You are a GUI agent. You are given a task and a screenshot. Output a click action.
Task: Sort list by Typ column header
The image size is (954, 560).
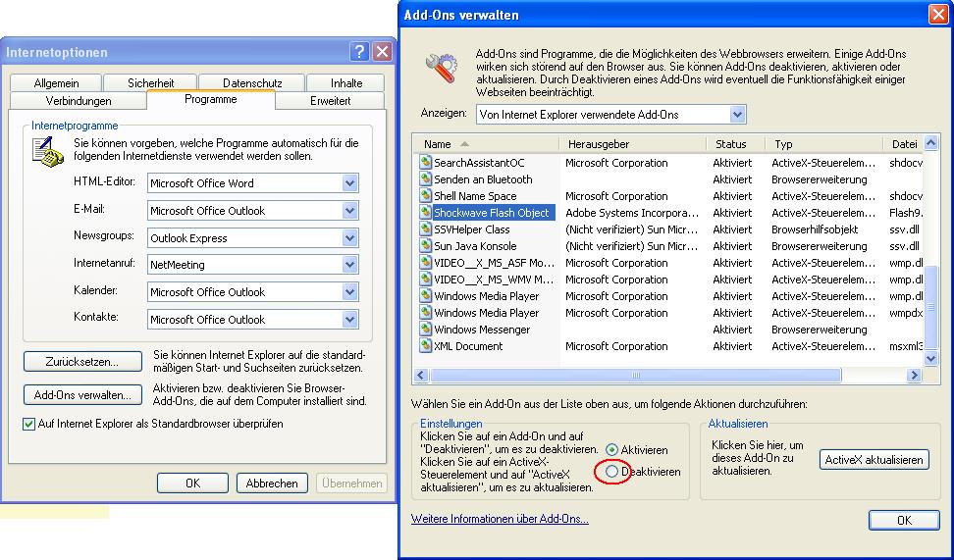[823, 144]
